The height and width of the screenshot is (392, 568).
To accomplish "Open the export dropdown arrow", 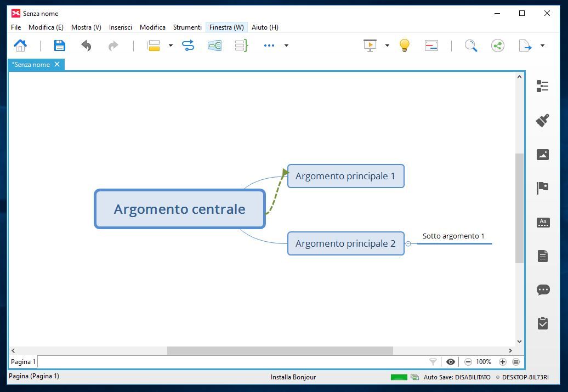I will point(542,46).
